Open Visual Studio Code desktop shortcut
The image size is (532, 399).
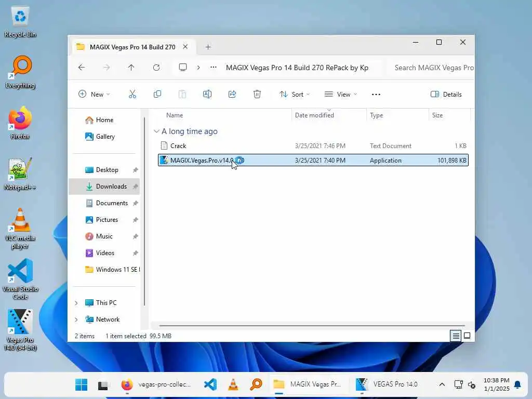(x=20, y=280)
